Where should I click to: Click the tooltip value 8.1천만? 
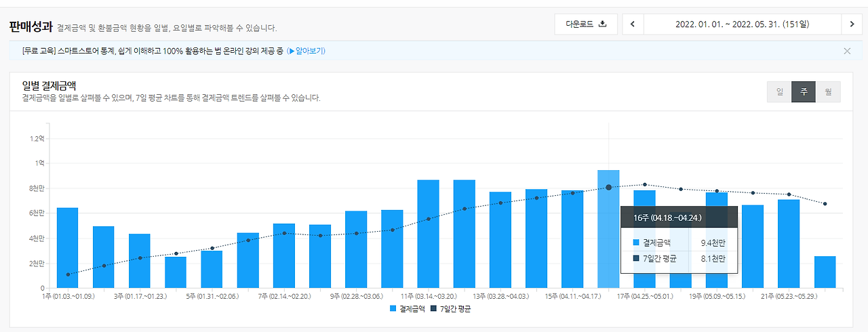pyautogui.click(x=713, y=258)
